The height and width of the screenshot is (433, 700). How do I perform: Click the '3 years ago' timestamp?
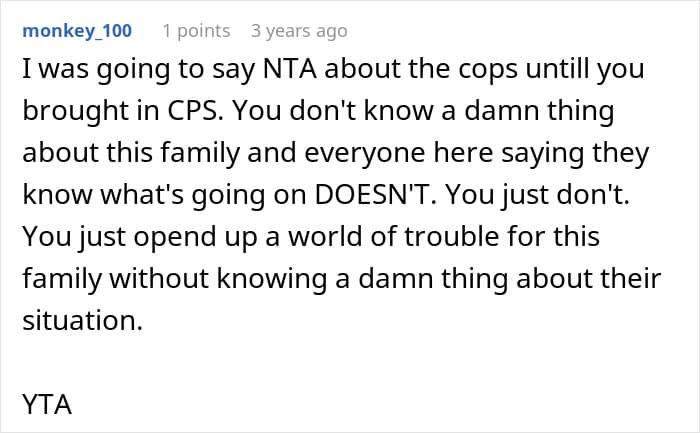[x=299, y=30]
